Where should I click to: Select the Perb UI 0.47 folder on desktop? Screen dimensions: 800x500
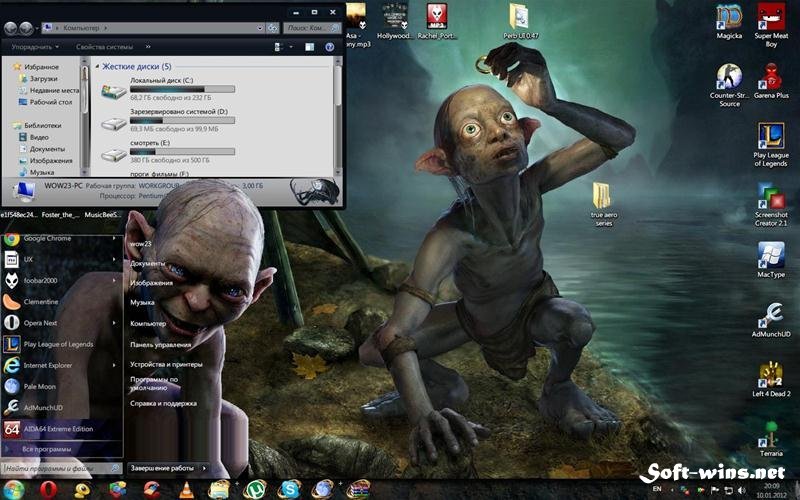point(520,22)
